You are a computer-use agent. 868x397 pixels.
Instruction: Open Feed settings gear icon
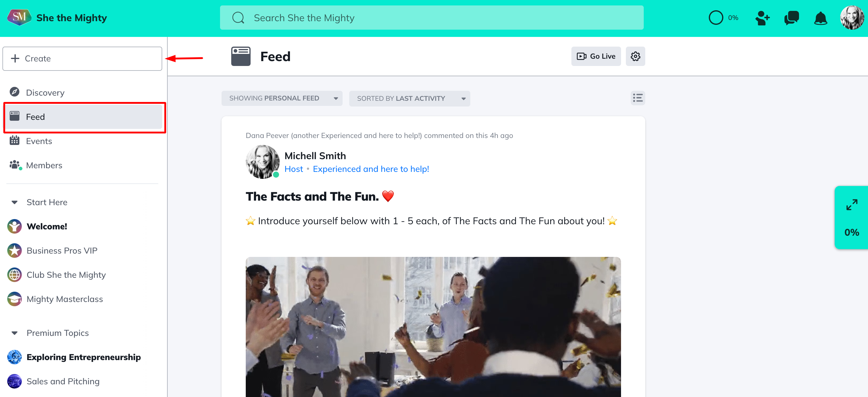click(x=635, y=56)
